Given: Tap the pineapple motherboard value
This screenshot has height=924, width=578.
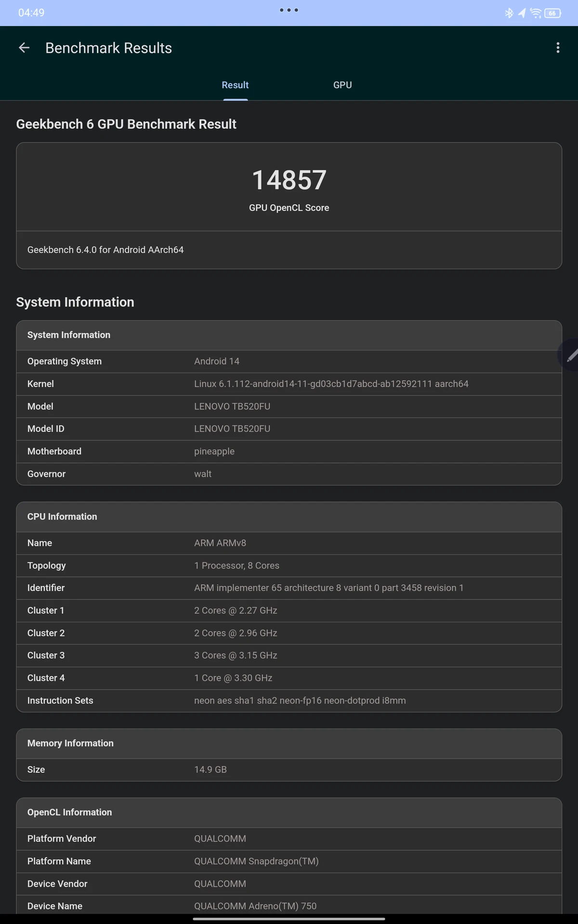Looking at the screenshot, I should pos(214,451).
